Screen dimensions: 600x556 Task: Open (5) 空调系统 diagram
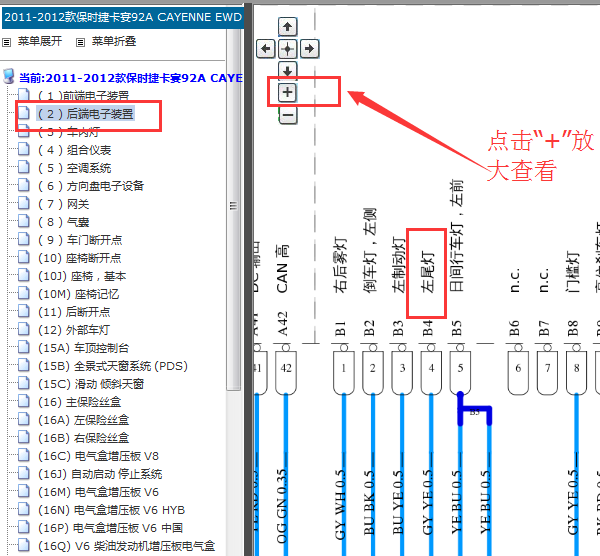click(x=75, y=168)
